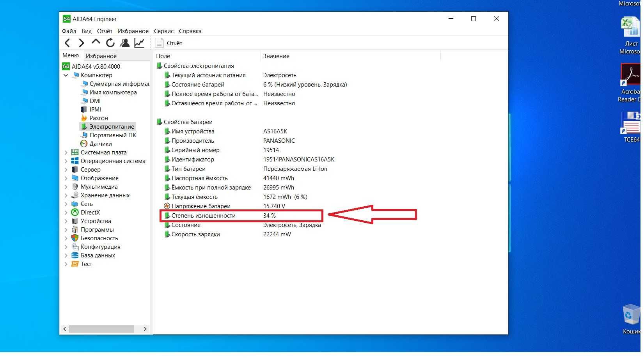Screen dimensions: 644x358
Task: Switch to the Меню tab
Action: point(71,55)
